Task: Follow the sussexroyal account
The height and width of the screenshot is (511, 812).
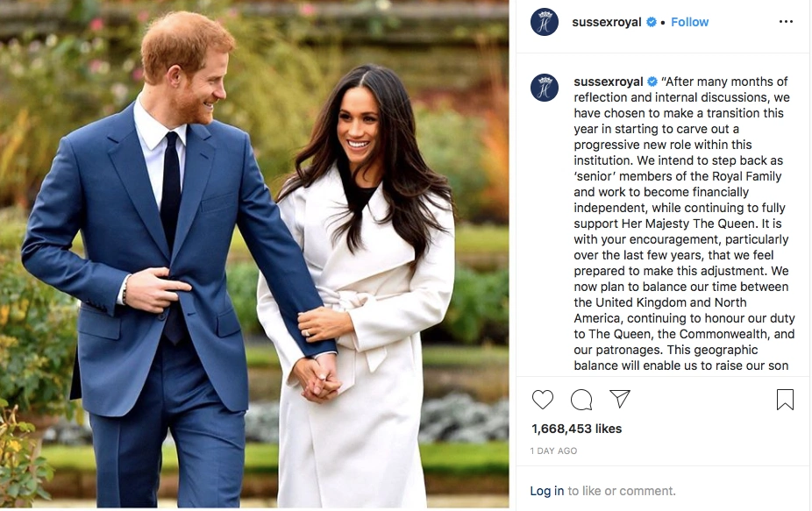Action: coord(689,22)
